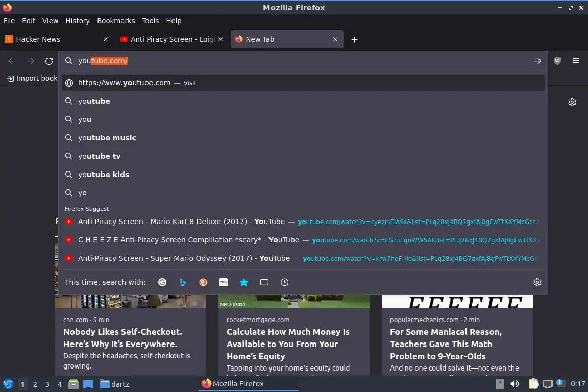
Task: Select the 'yo' search suggestion
Action: 303,193
